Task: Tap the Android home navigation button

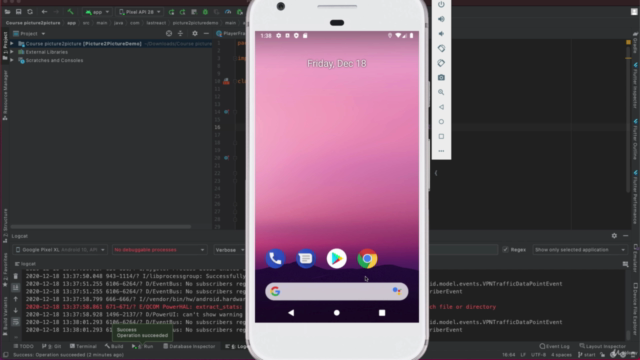Action: (x=337, y=313)
